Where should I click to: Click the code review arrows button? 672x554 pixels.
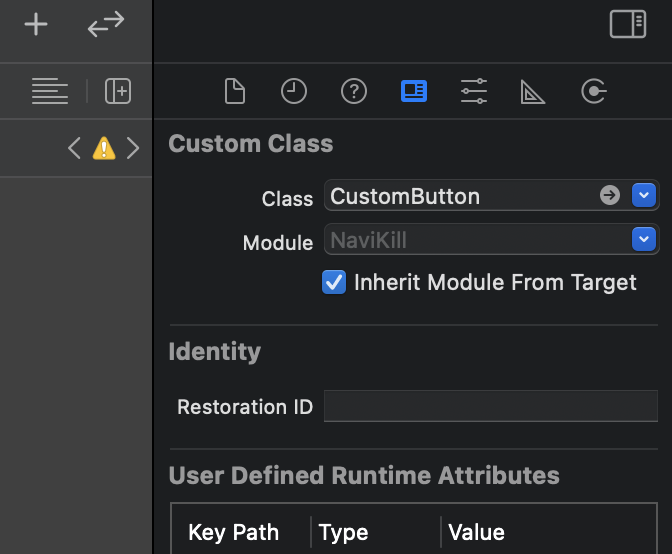(105, 25)
